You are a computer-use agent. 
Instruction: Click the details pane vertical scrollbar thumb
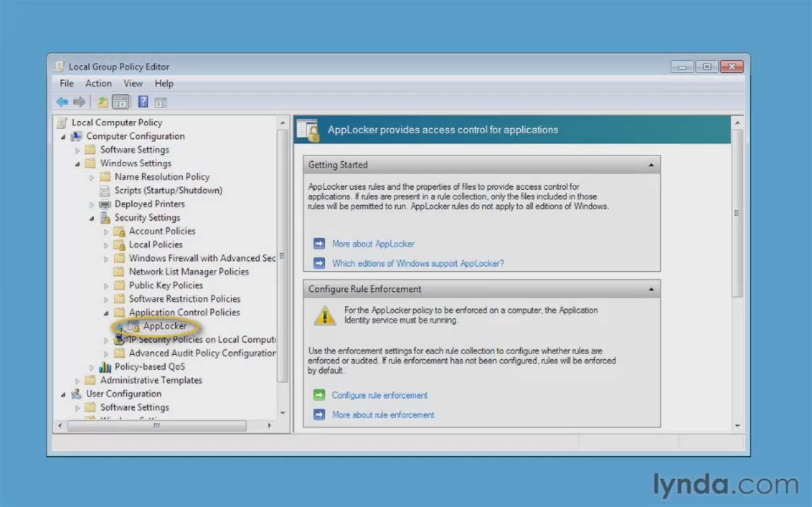coord(737,213)
